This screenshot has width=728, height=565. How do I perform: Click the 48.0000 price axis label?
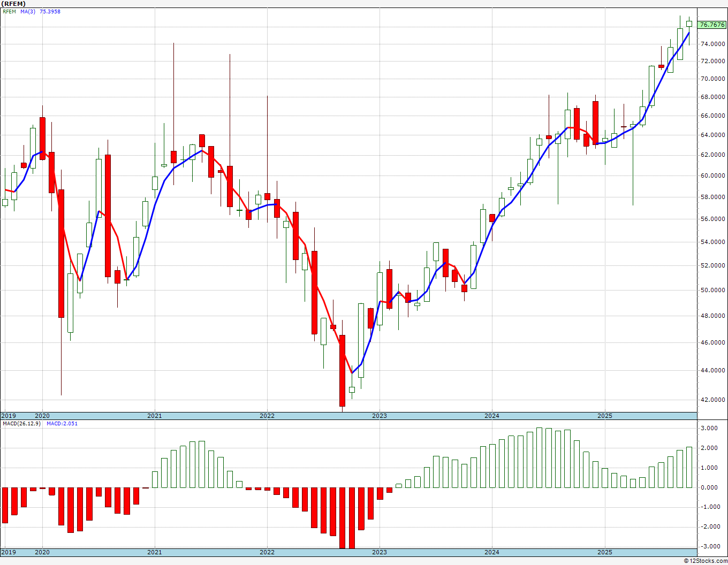coord(713,316)
